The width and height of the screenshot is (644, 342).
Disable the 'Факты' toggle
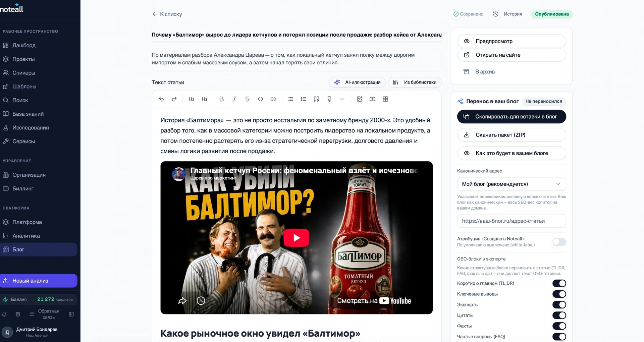[x=559, y=326]
